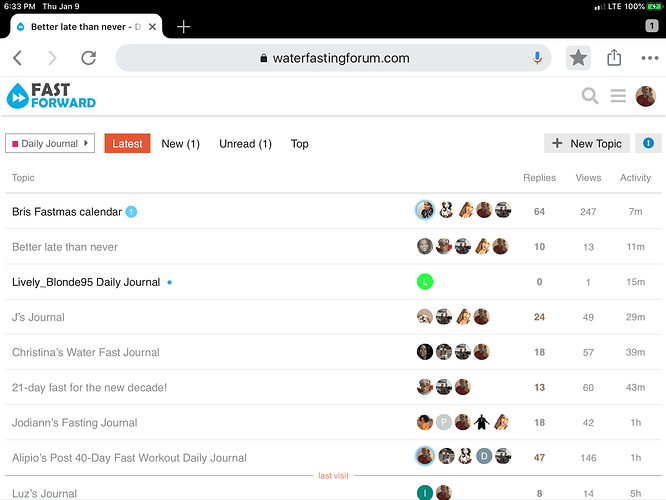
Task: Click the 13 replies count for 21-day fast
Action: click(539, 387)
